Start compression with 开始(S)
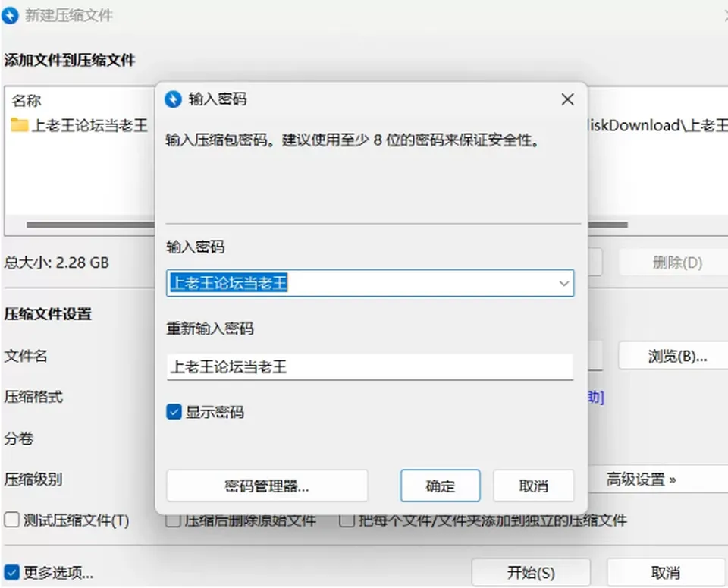Screen dimensions: 728x588 tap(531, 572)
